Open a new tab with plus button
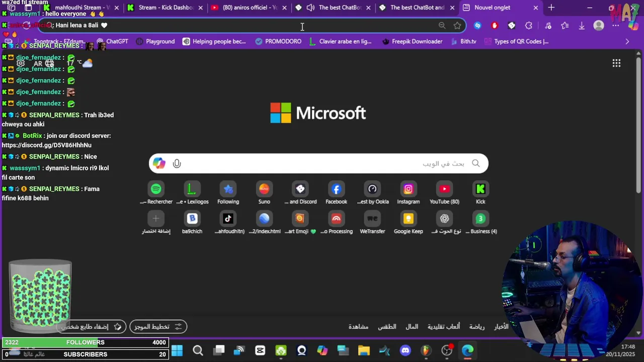This screenshot has width=644, height=362. click(551, 8)
